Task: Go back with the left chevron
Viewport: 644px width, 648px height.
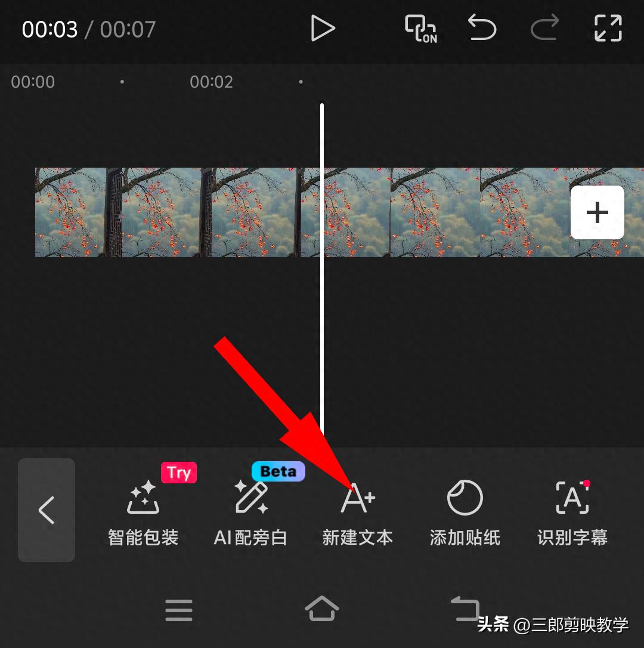Action: [x=47, y=510]
